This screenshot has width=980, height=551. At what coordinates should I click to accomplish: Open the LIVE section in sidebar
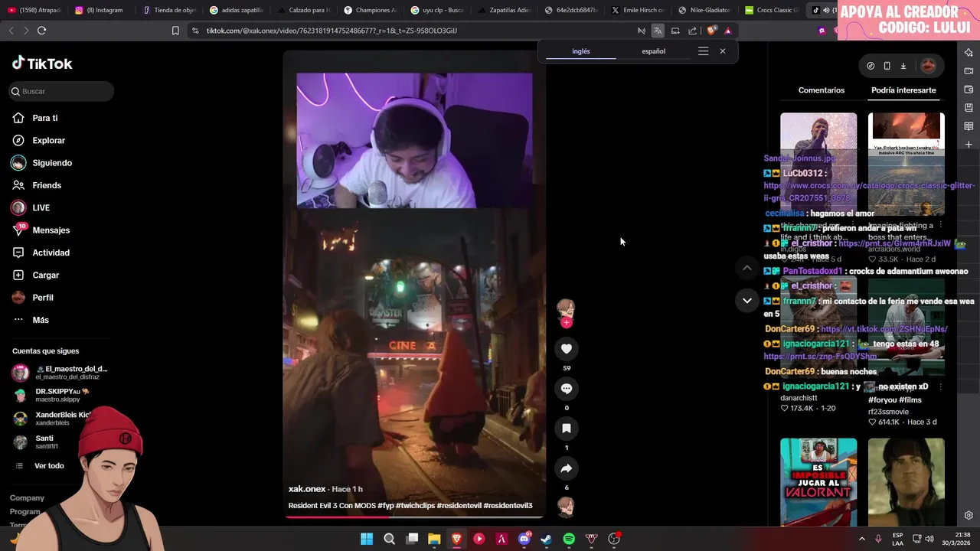[41, 207]
